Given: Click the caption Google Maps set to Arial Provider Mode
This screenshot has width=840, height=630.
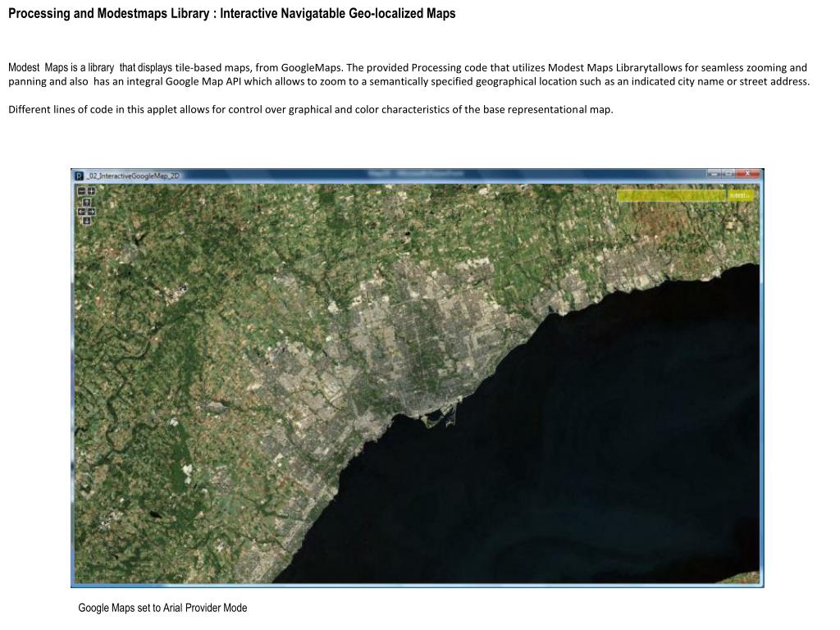Looking at the screenshot, I should (x=162, y=608).
